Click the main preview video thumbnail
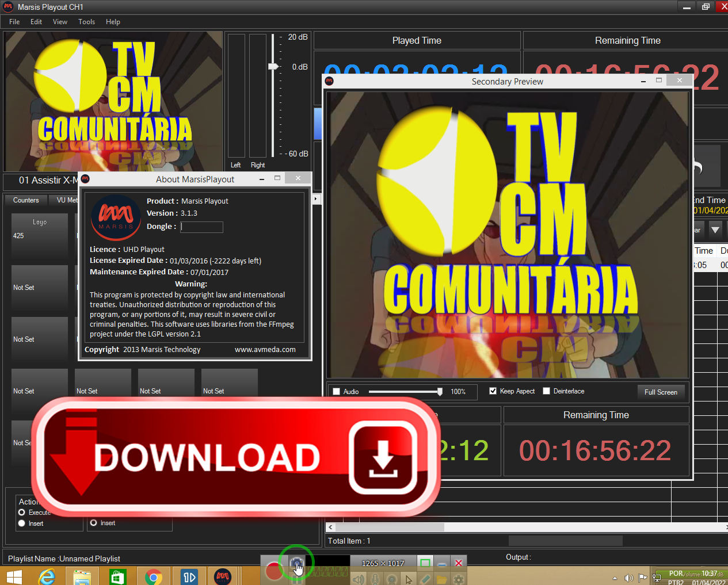 tap(113, 101)
